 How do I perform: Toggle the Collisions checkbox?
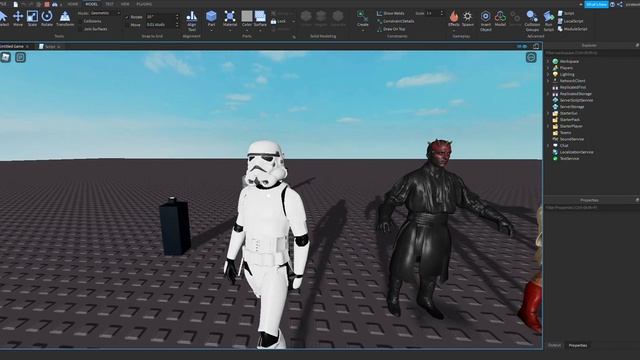tap(81, 21)
